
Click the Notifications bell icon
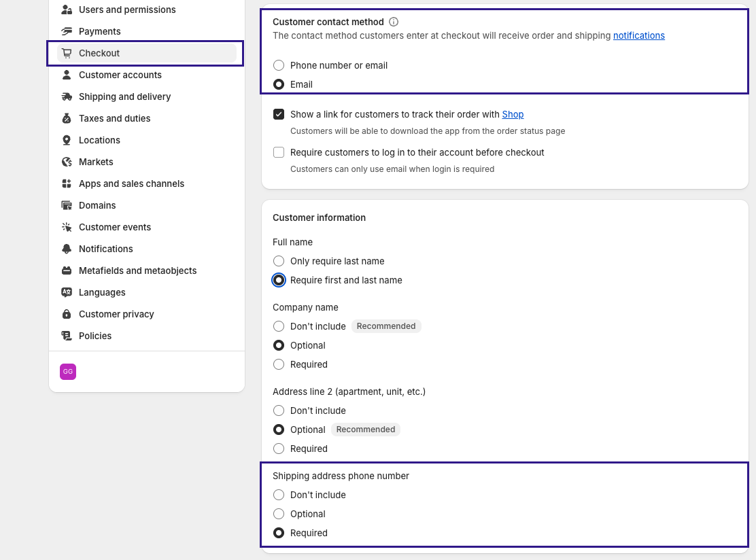(67, 249)
